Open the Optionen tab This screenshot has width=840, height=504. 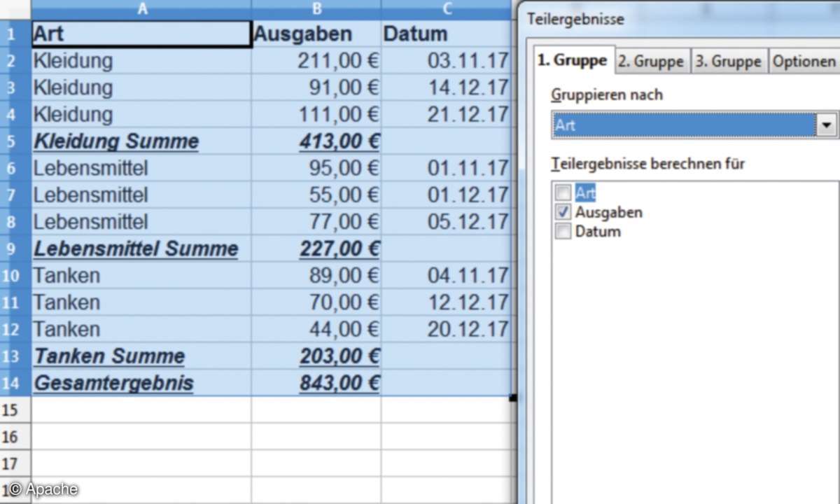(x=804, y=61)
